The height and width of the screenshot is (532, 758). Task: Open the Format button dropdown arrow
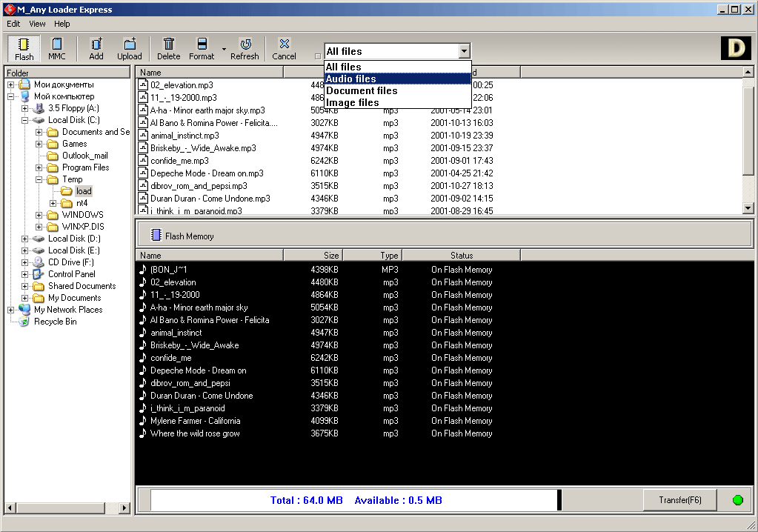[x=224, y=50]
